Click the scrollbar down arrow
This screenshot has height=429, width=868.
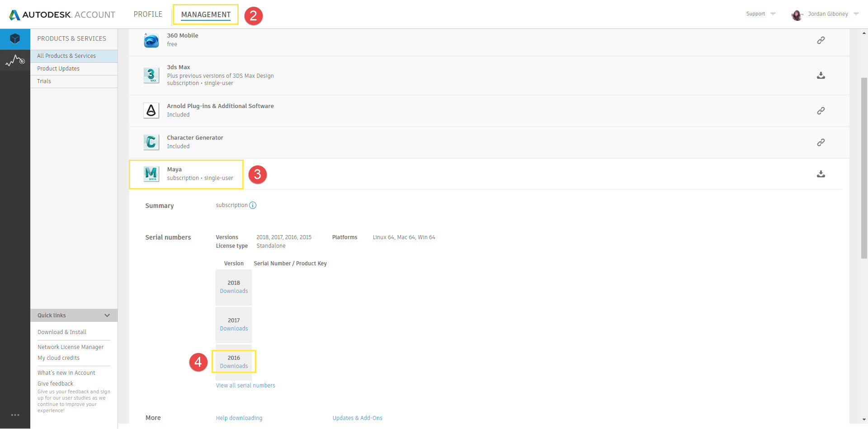tap(864, 420)
